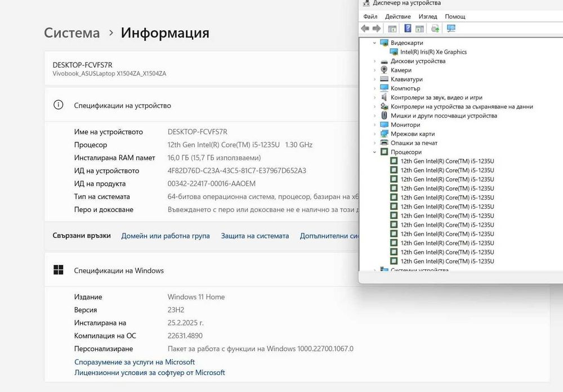Image resolution: width=563 pixels, height=392 pixels.
Task: Open Лицензионни условия за софтуер от Microsoft
Action: [150, 373]
